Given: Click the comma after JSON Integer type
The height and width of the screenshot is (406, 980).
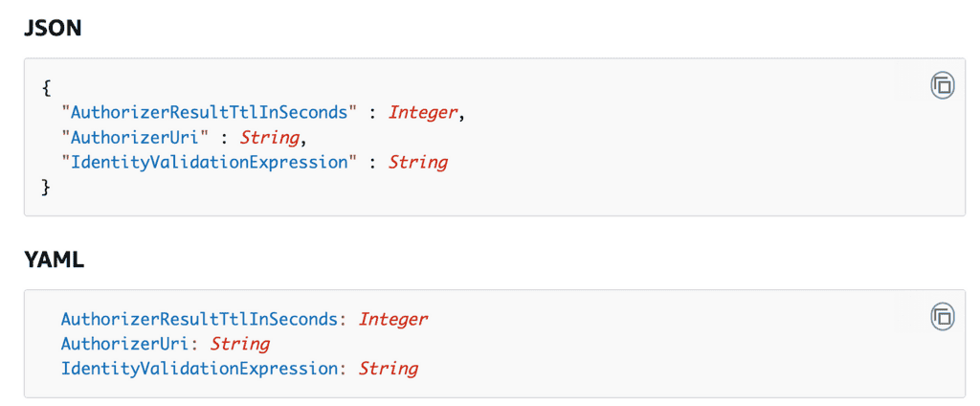Looking at the screenshot, I should (462, 114).
